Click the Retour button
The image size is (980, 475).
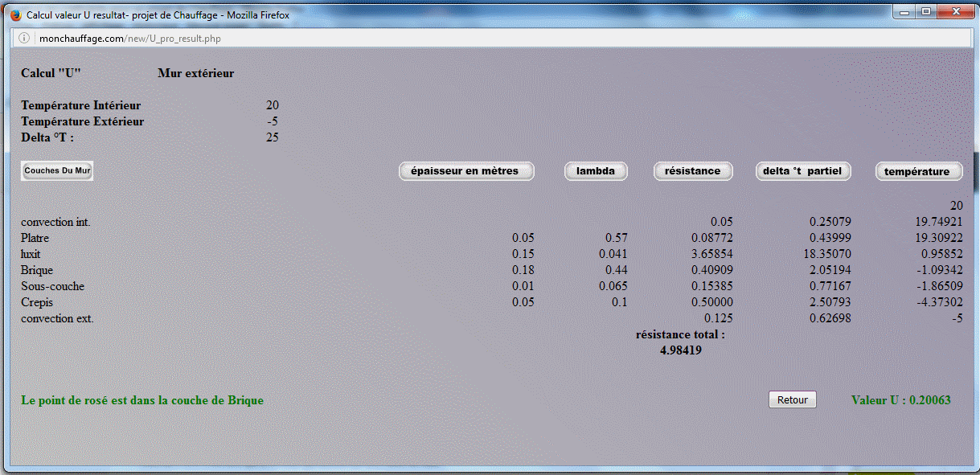[793, 399]
